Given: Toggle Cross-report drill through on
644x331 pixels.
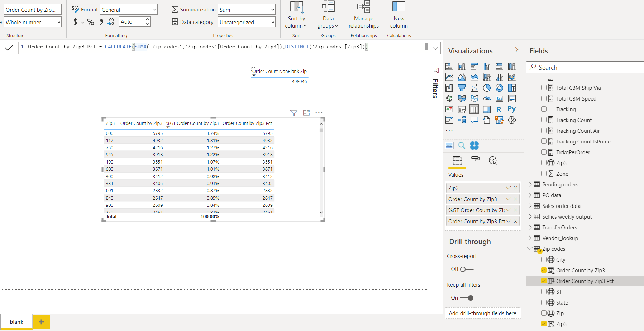Looking at the screenshot, I should pyautogui.click(x=467, y=269).
